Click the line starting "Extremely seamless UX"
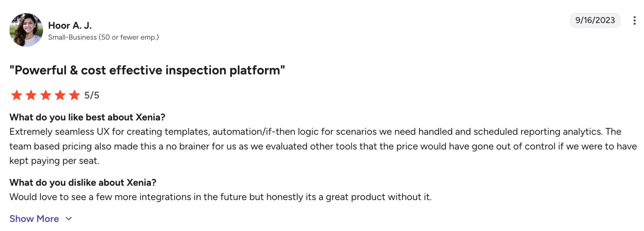This screenshot has width=644, height=231. 315,132
